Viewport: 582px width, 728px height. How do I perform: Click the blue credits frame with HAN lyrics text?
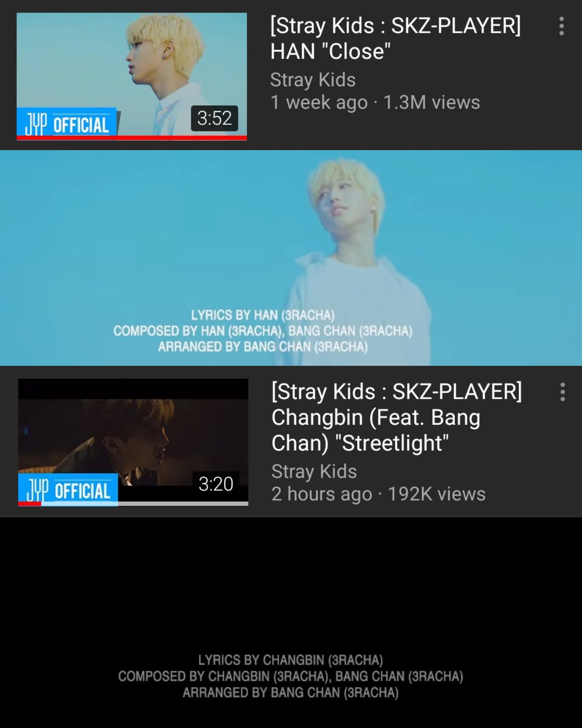tap(291, 258)
